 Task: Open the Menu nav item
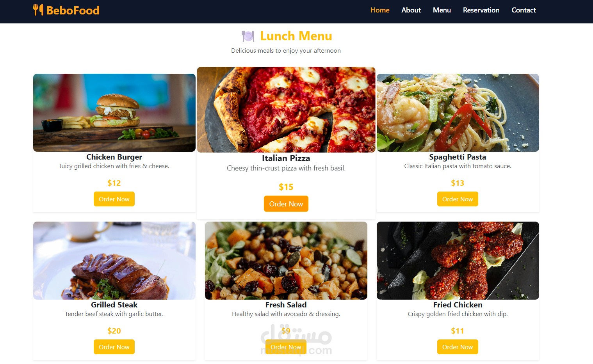(442, 10)
